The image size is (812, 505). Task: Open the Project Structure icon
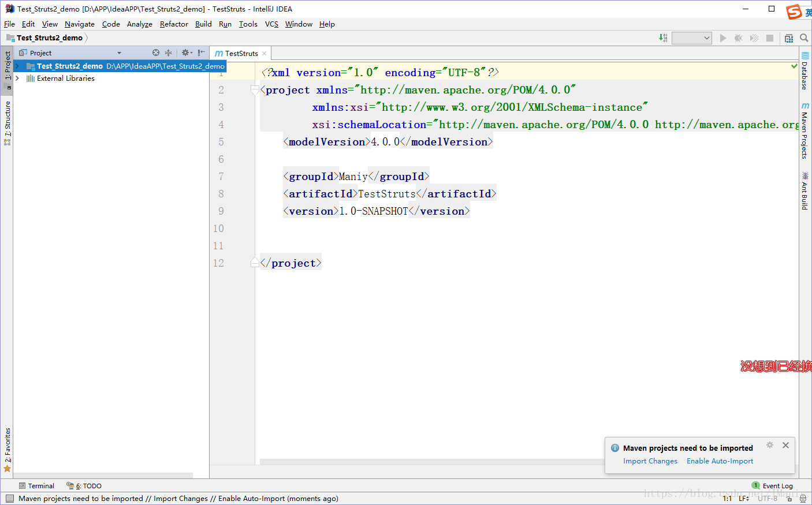click(x=789, y=38)
